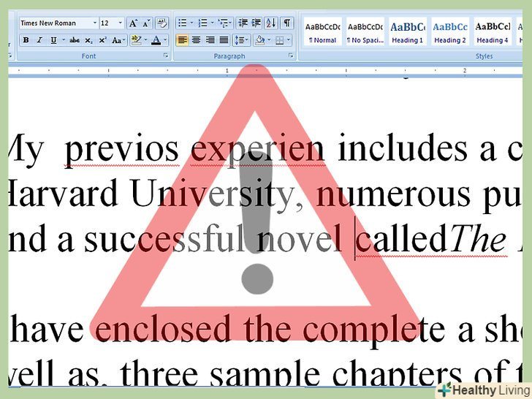Toggle Italic formatting
The width and height of the screenshot is (532, 399).
[39, 40]
